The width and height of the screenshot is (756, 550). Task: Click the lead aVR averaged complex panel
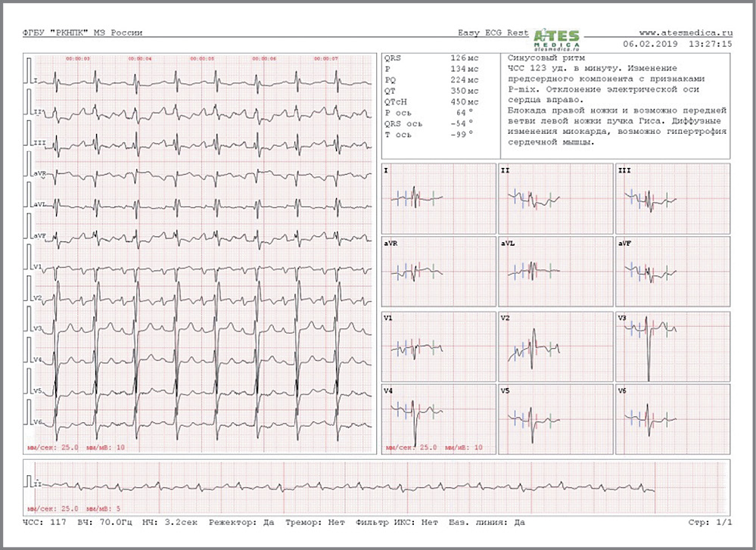[439, 271]
